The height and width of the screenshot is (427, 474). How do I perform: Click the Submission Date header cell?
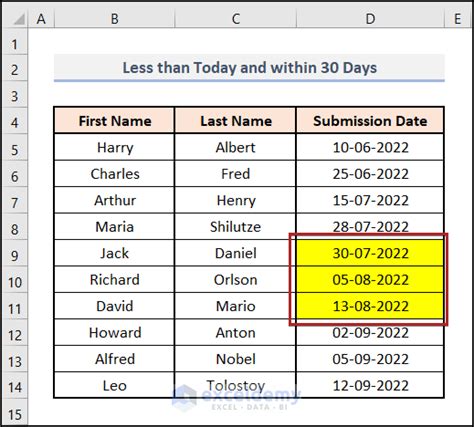tap(370, 121)
